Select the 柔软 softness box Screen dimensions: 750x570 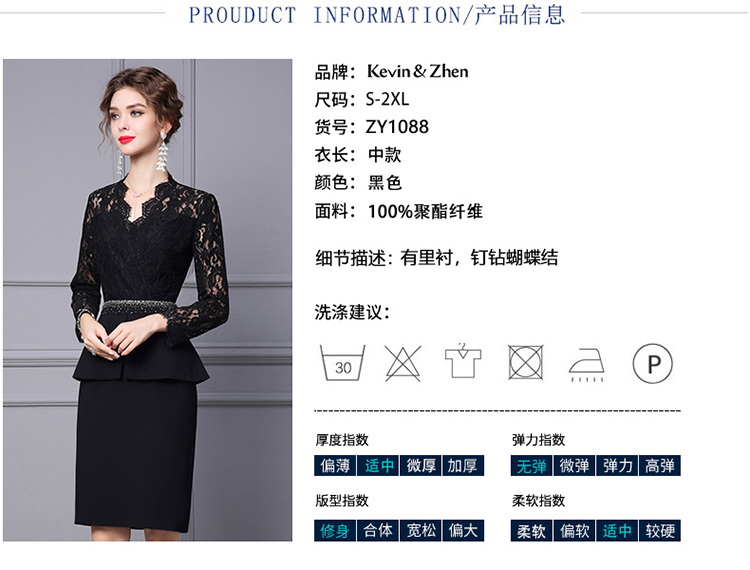tap(531, 531)
